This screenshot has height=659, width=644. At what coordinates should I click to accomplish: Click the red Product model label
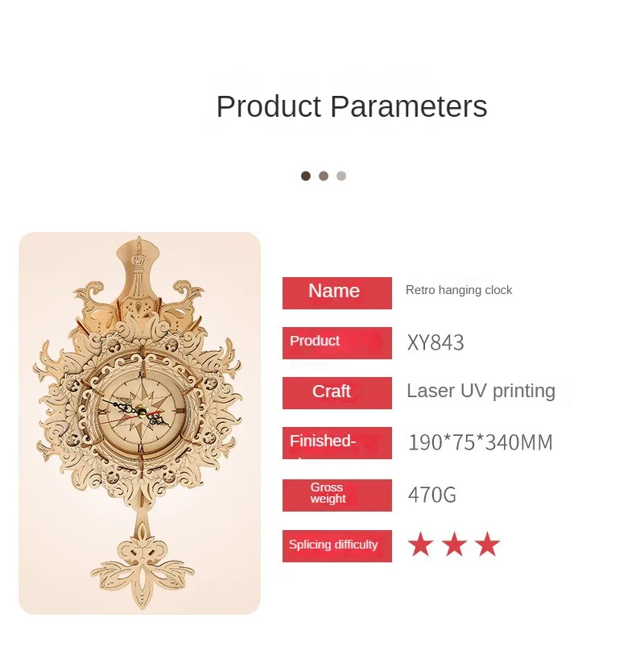point(337,343)
